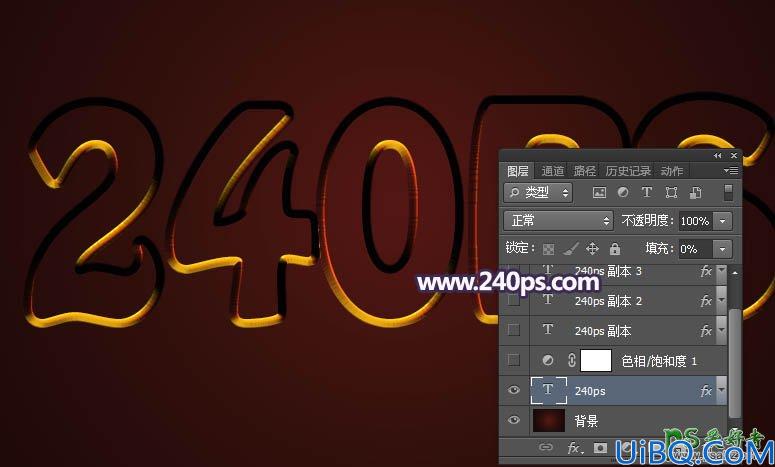Lock image pixels brush icon
The width and height of the screenshot is (775, 467).
[x=571, y=248]
